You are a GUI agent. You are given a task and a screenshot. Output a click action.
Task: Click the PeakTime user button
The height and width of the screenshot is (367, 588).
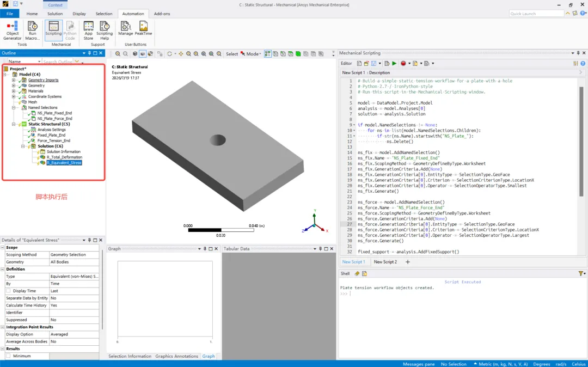tap(143, 28)
